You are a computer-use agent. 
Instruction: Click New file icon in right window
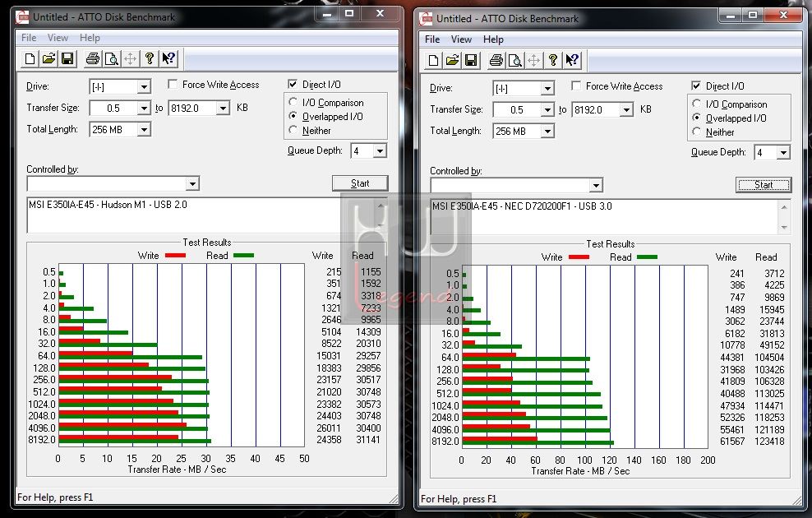tap(433, 60)
